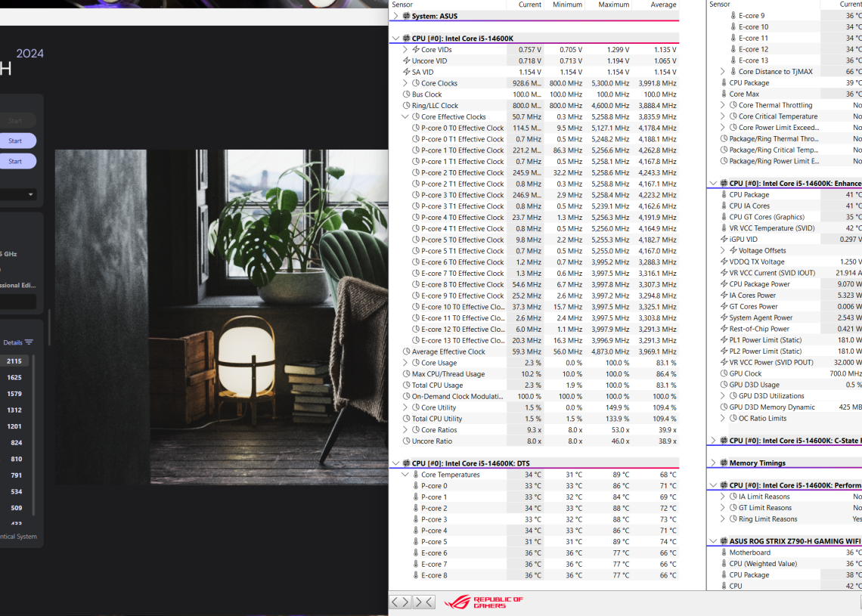Expand the Core Clocks row
This screenshot has width=862, height=616.
point(405,83)
